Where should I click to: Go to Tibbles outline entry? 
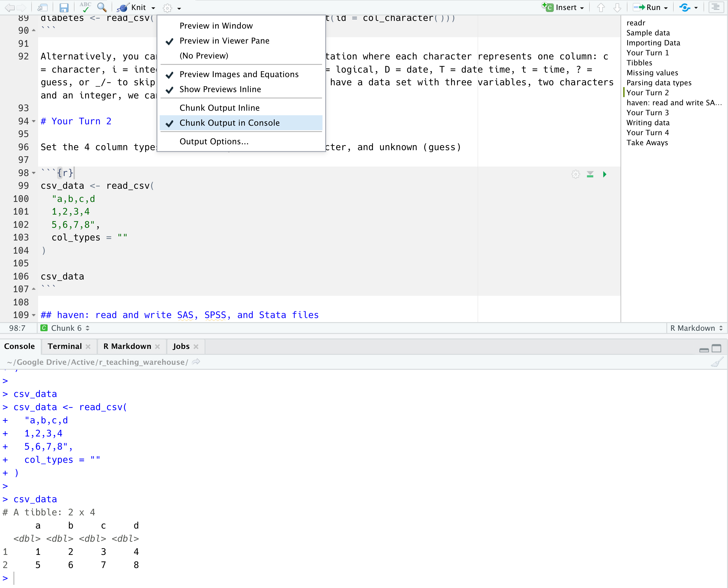pyautogui.click(x=639, y=63)
